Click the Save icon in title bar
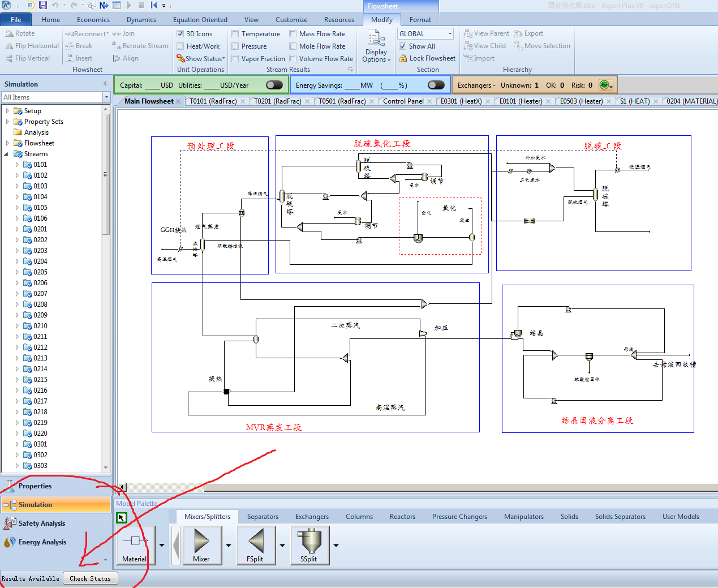 (x=43, y=5)
